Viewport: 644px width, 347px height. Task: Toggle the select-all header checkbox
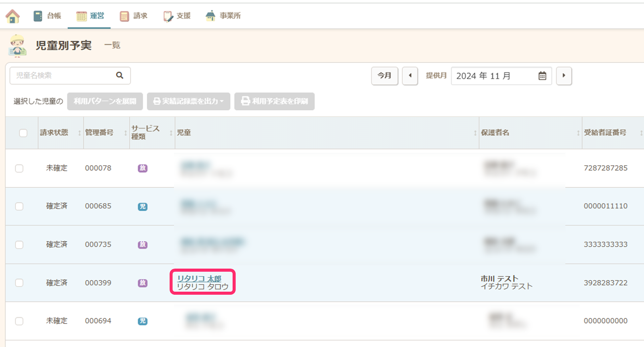pyautogui.click(x=23, y=133)
